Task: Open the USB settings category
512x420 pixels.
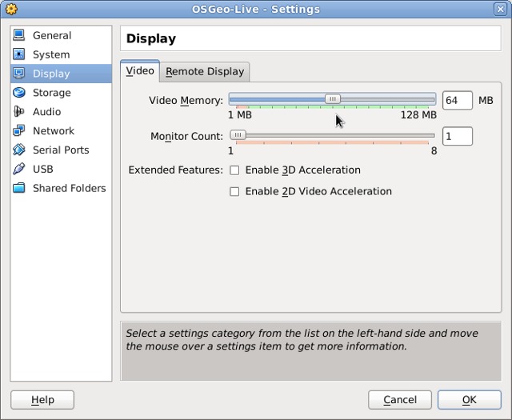Action: pos(61,169)
